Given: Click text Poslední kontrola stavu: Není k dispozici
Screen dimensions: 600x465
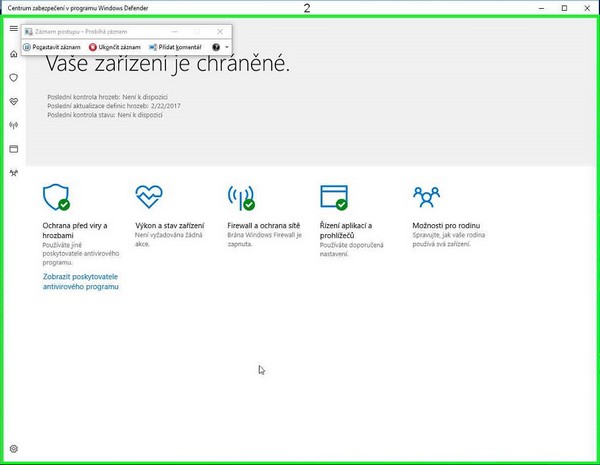Looking at the screenshot, I should 105,115.
